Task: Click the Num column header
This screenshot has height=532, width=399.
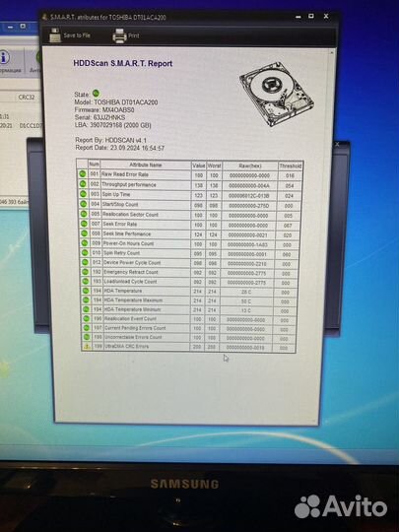Action: click(x=94, y=165)
